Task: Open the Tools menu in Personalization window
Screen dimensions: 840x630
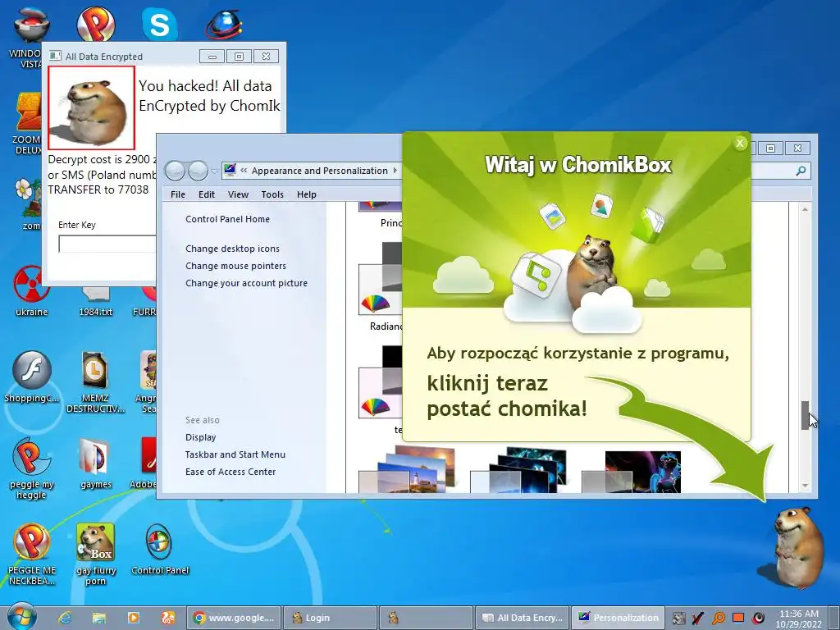Action: point(272,194)
